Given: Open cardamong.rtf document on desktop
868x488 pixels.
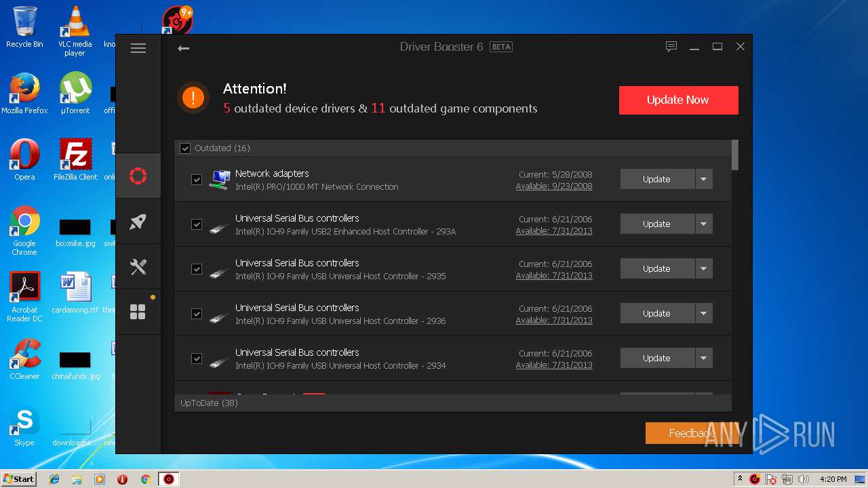Looking at the screenshot, I should coord(75,293).
